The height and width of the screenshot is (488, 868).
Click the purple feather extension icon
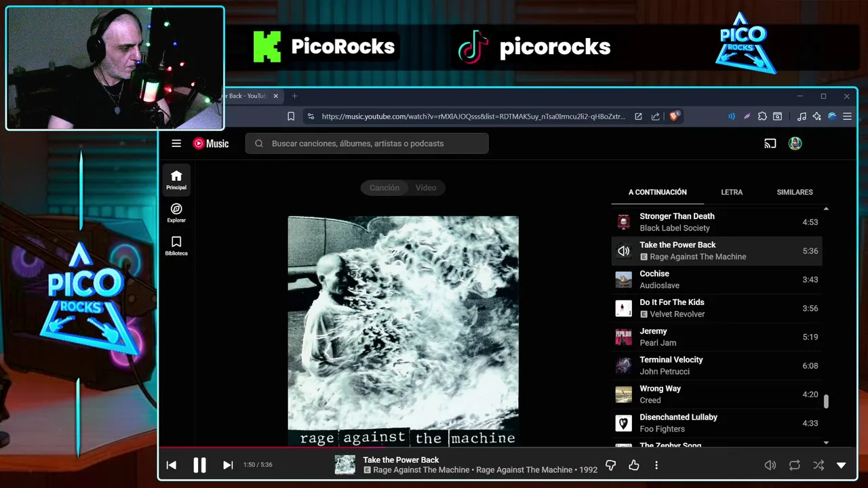[747, 117]
